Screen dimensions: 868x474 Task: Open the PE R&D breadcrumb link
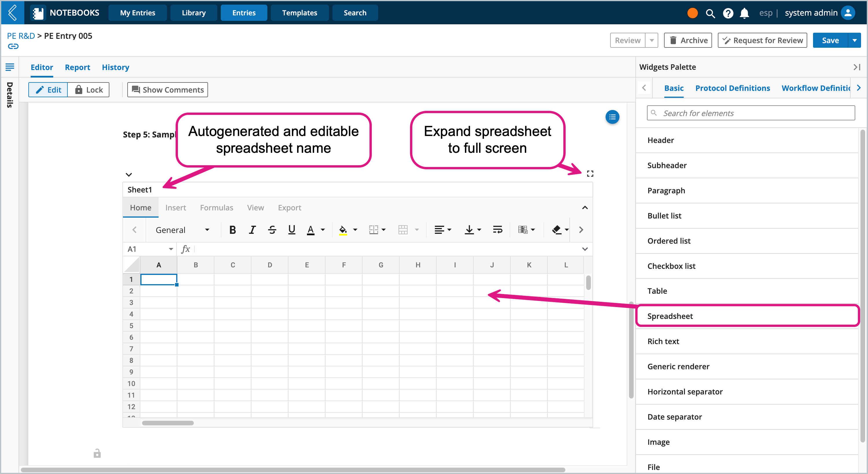[21, 36]
